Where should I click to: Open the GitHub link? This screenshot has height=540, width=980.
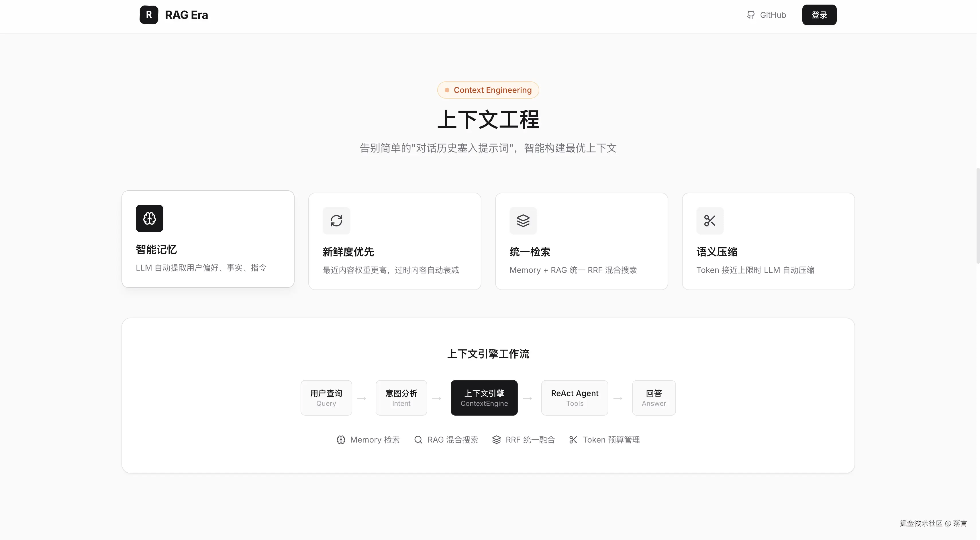tap(766, 15)
